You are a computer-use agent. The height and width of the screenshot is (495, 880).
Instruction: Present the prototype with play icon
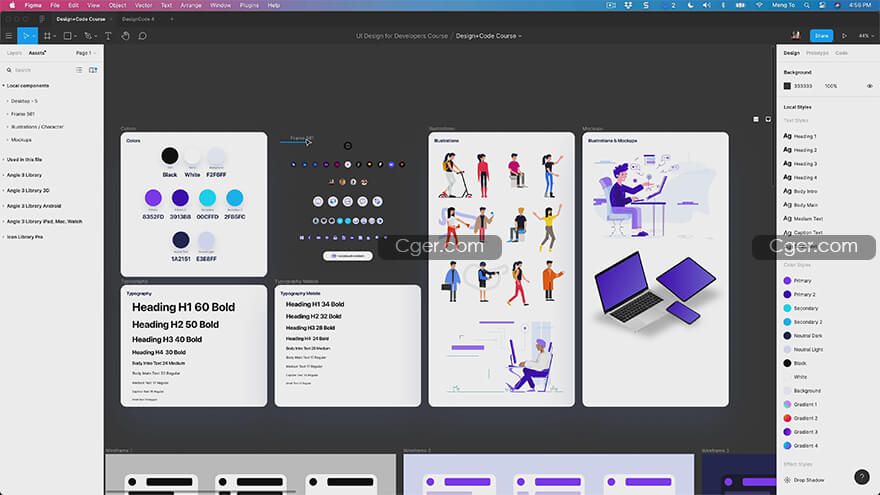point(844,35)
